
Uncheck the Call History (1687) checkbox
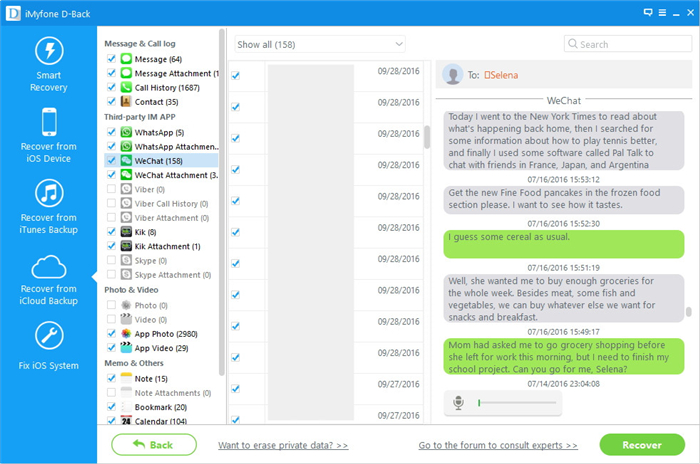pyautogui.click(x=112, y=87)
